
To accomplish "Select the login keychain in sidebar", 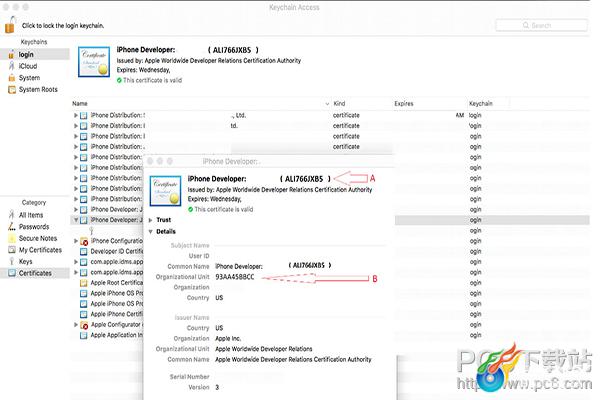I will point(34,54).
